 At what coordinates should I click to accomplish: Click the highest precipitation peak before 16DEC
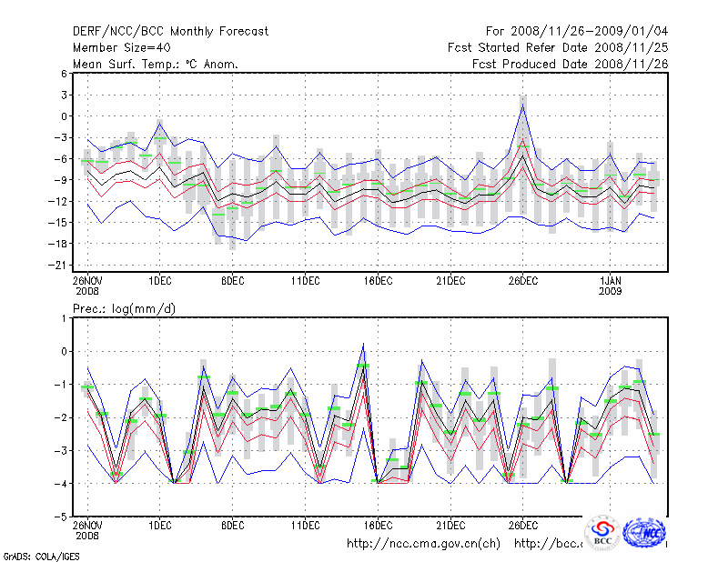[x=363, y=345]
